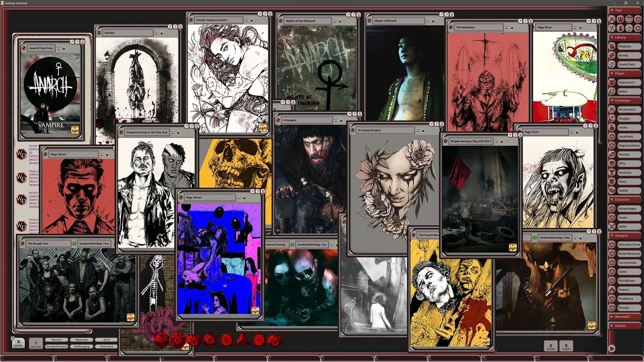Viewport: 644px width, 362px height.
Task: Open the options gear icon in Tool section
Action: tap(638, 28)
